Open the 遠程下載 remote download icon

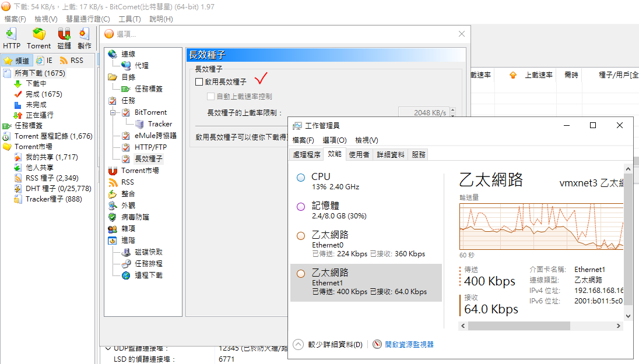click(x=127, y=275)
